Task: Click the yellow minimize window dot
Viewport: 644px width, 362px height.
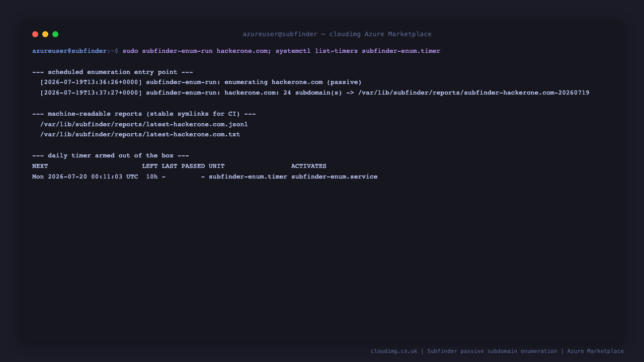Action: coord(45,34)
